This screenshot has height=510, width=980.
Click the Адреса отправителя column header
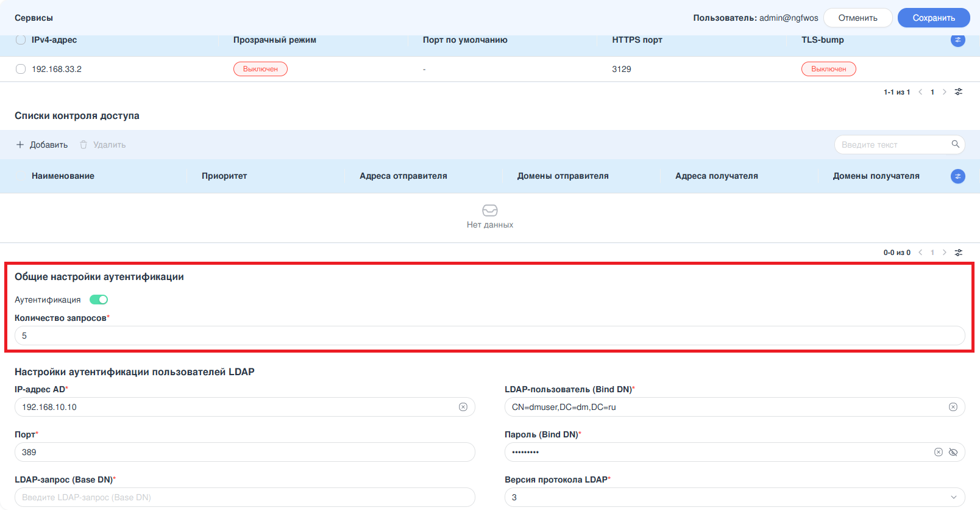[403, 176]
